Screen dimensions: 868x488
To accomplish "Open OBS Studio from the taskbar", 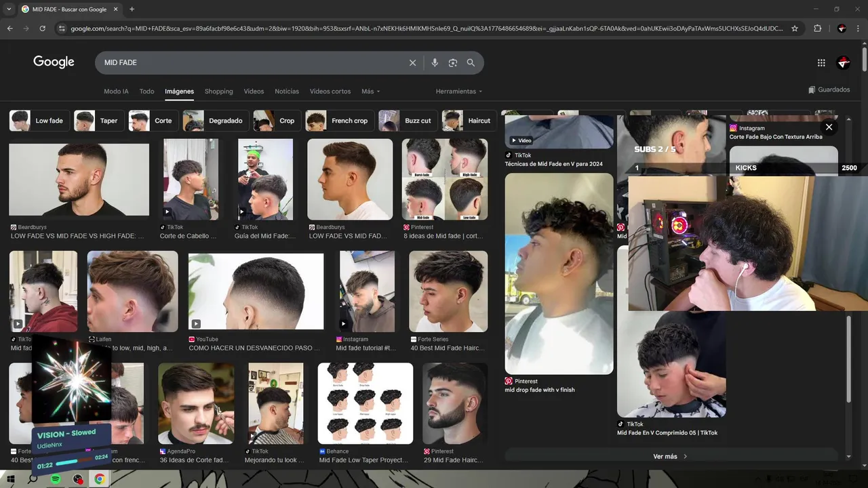I will [78, 479].
